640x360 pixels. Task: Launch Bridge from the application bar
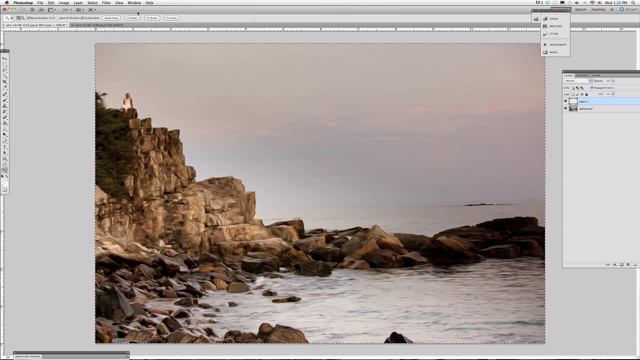pyautogui.click(x=32, y=10)
